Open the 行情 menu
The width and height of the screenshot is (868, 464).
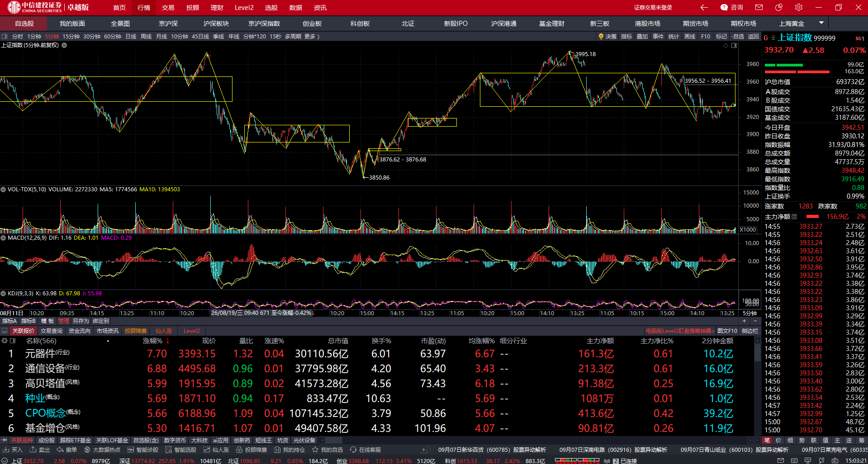144,7
